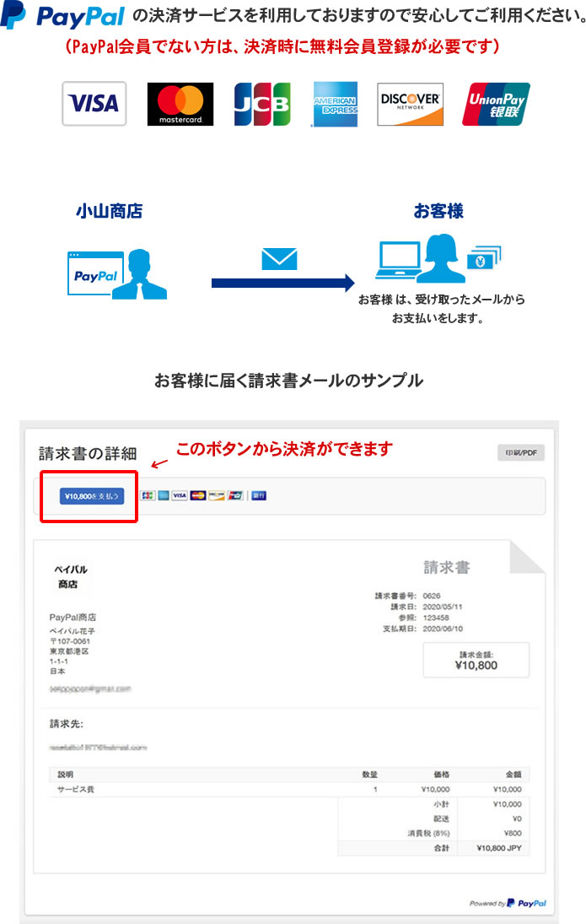
Task: Click the お客様 heading above the customer
Action: pos(438,211)
